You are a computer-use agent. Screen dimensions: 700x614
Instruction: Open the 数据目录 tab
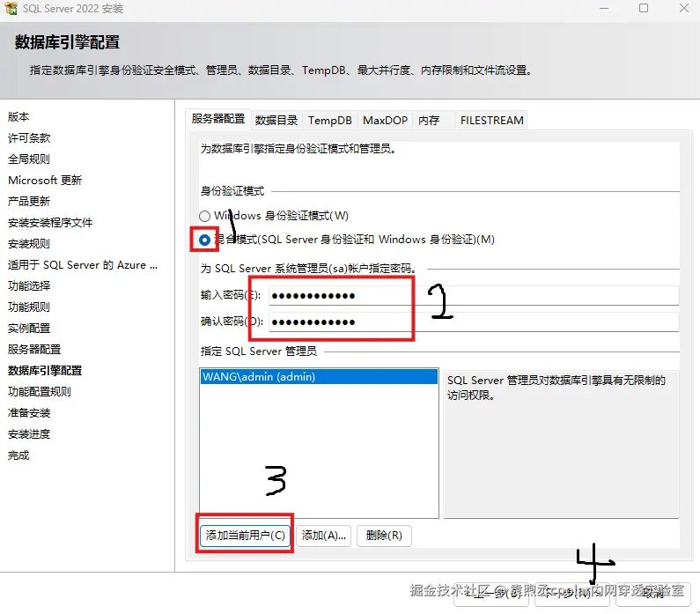tap(276, 120)
